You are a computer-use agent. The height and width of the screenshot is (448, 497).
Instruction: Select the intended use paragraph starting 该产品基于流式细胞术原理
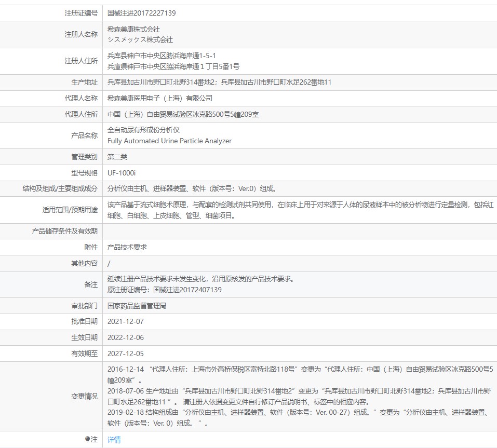tap(301, 210)
